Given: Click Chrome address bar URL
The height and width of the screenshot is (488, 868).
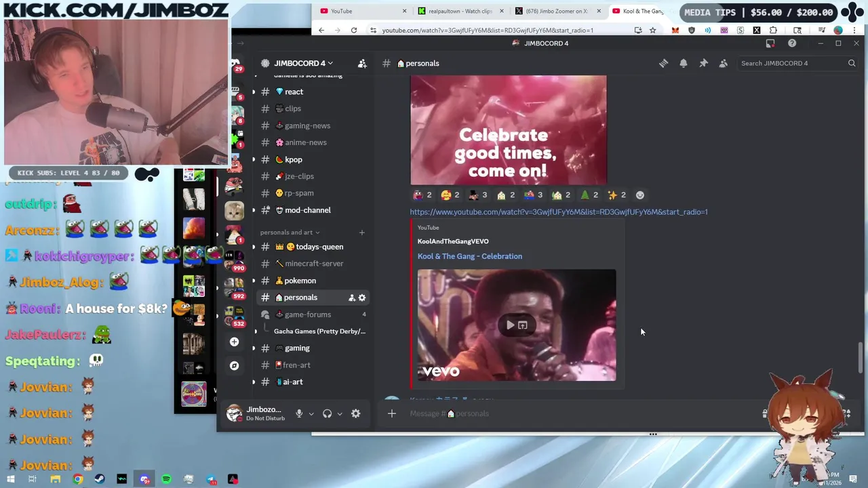Looking at the screenshot, I should (x=487, y=30).
